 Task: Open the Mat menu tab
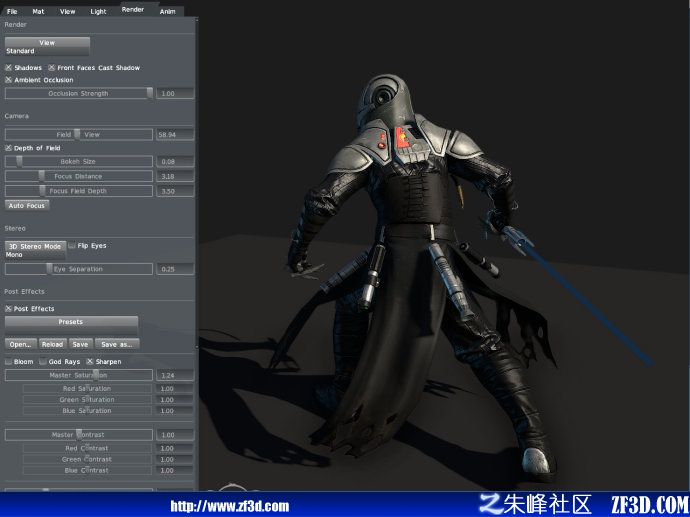38,11
